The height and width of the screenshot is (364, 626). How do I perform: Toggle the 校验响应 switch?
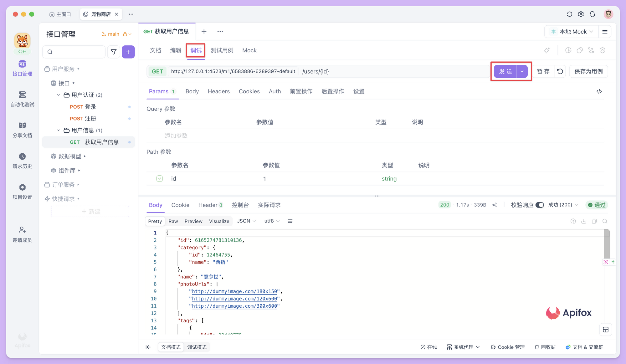point(540,205)
